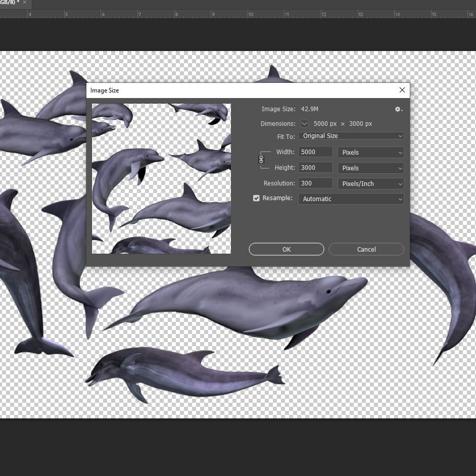
Task: Click OK to apply the new size
Action: coord(286,249)
